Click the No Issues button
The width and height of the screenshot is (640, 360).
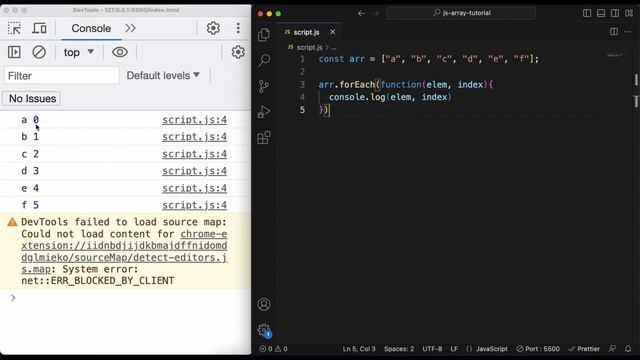(32, 98)
